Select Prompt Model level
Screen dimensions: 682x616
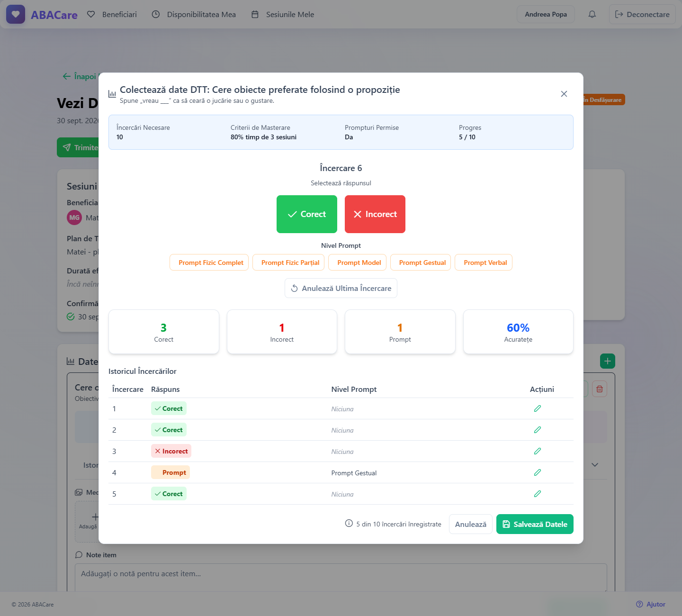(x=358, y=263)
